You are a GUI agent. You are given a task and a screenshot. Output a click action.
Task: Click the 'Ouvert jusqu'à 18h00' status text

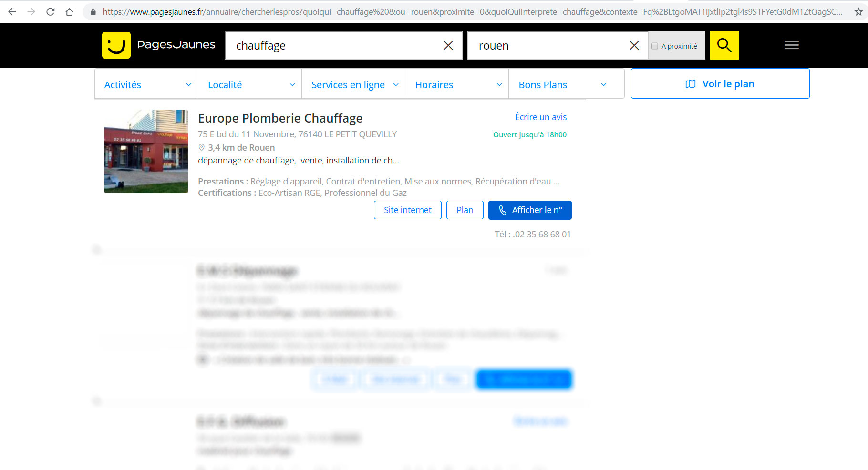click(530, 135)
